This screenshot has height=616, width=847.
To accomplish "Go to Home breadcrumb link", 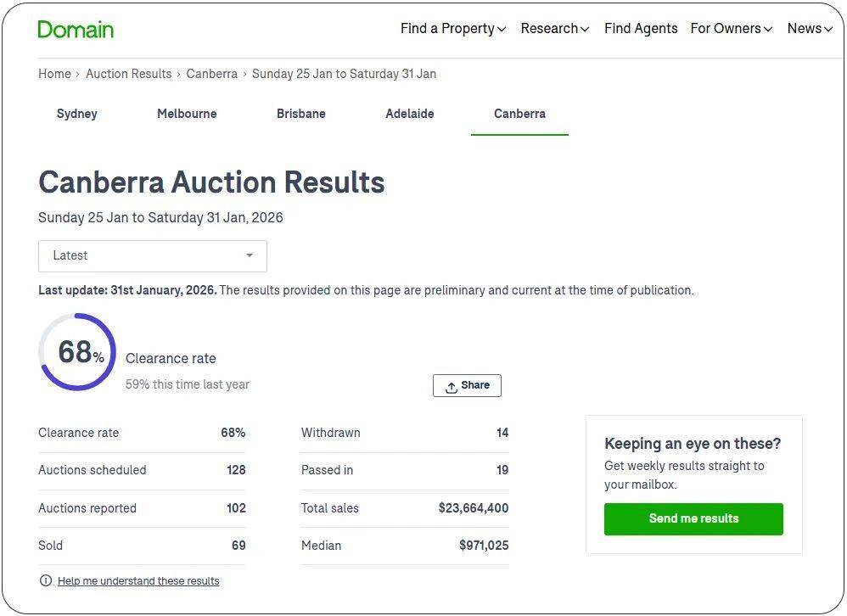I will coord(54,74).
